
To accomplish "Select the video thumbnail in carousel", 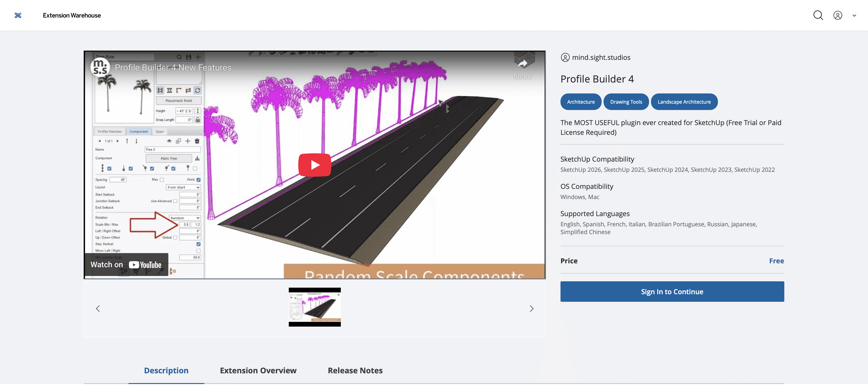I will 314,307.
